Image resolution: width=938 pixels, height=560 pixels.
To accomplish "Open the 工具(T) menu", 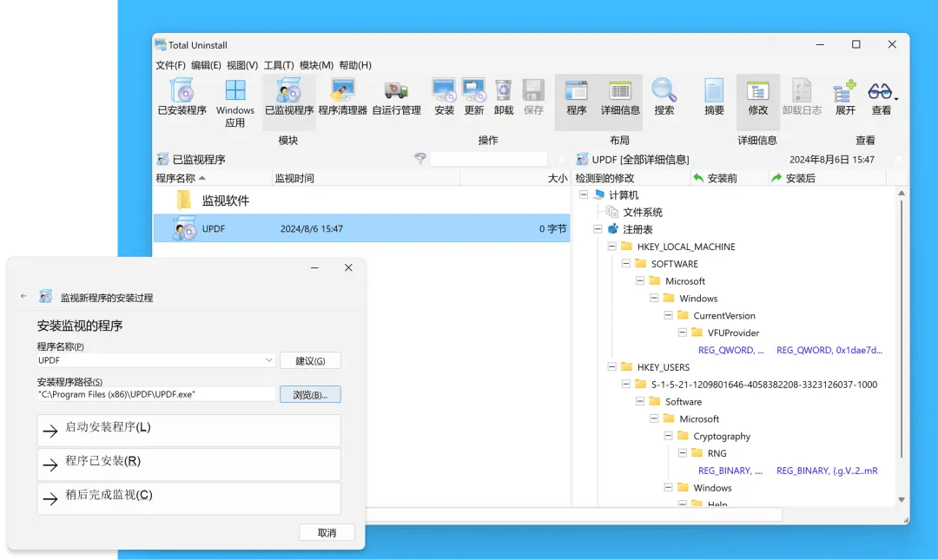I will point(278,65).
